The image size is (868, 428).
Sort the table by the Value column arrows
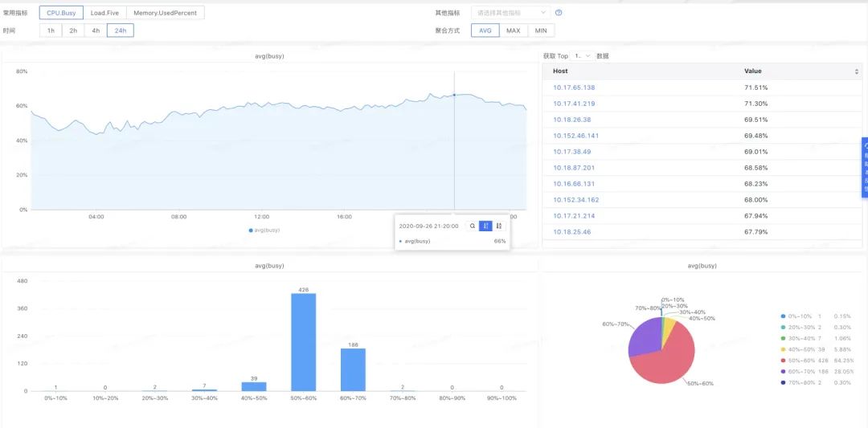click(x=856, y=71)
